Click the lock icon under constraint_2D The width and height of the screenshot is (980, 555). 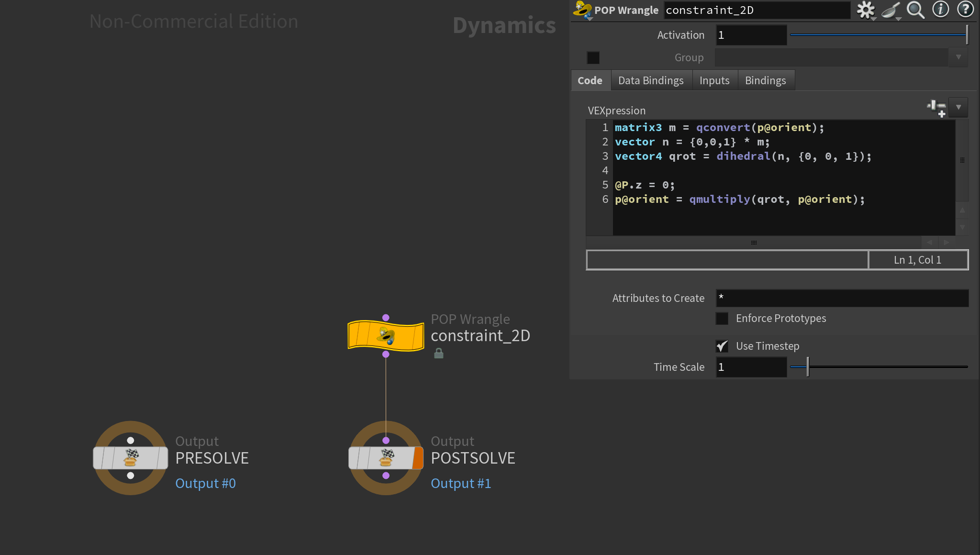(438, 354)
